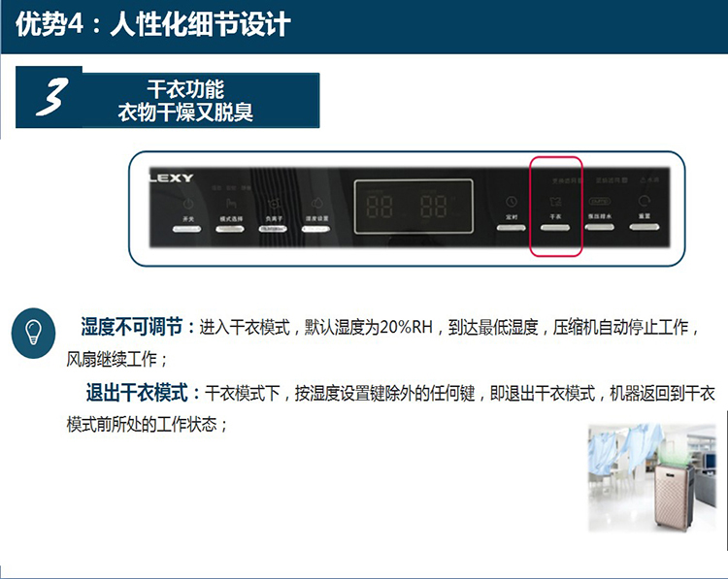Screen dimensions: 728x579
Task: Click the water droplet humidity setting icon
Action: (x=316, y=204)
